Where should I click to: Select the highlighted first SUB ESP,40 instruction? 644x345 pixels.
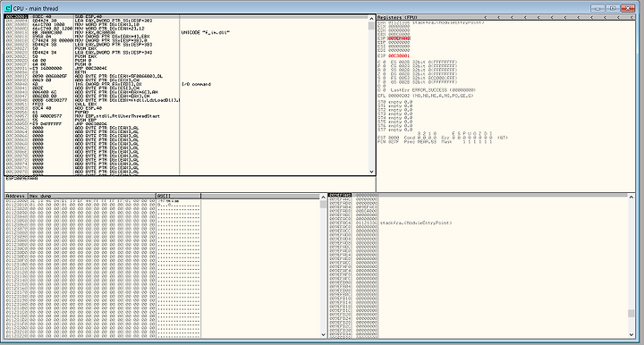click(x=89, y=17)
